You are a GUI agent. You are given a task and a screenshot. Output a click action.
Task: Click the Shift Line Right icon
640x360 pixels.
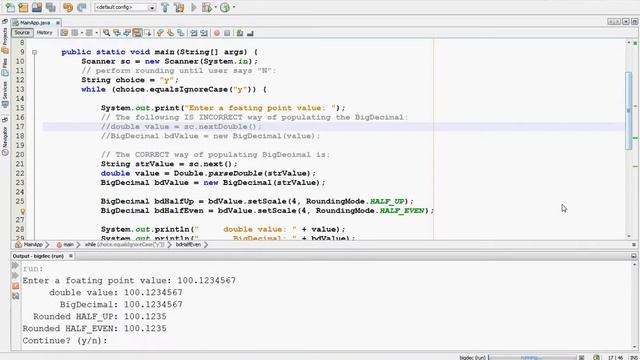[x=204, y=33]
